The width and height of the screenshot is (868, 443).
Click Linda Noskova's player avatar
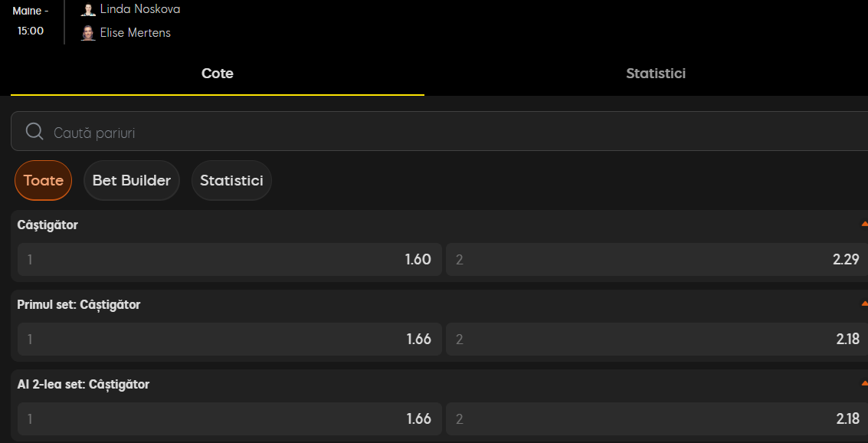coord(88,9)
